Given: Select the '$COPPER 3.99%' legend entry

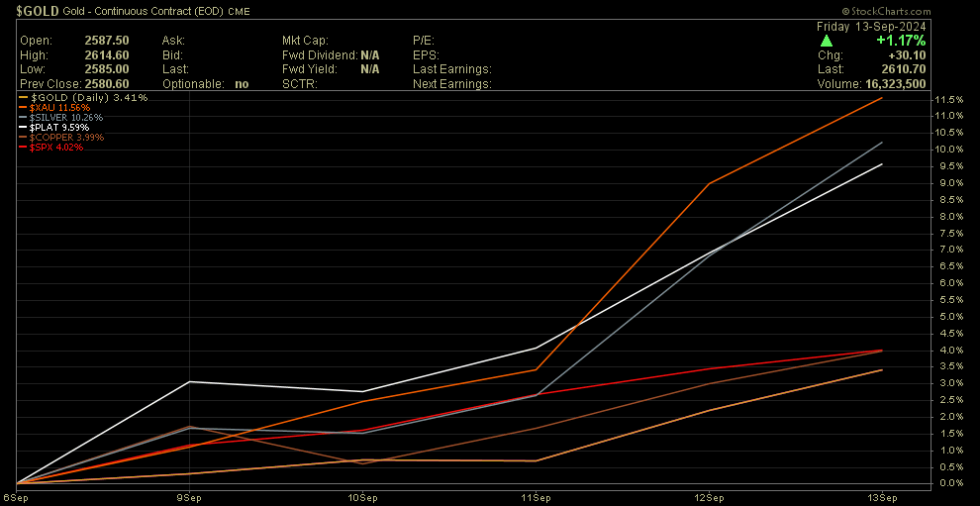Looking at the screenshot, I should click(61, 138).
